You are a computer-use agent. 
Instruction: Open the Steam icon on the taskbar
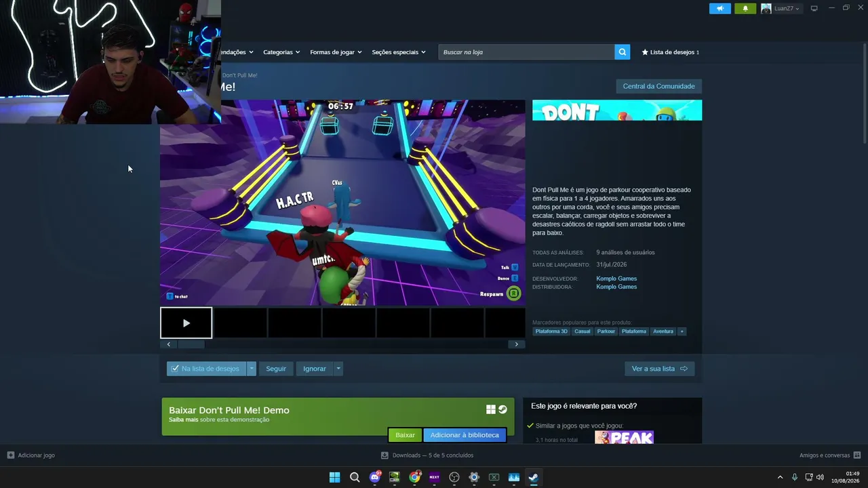point(534,477)
